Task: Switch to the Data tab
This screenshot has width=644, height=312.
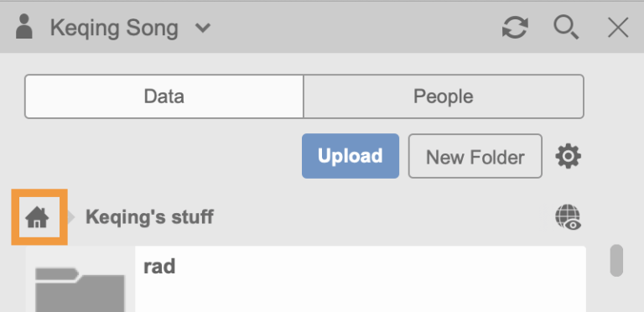Action: [x=164, y=96]
